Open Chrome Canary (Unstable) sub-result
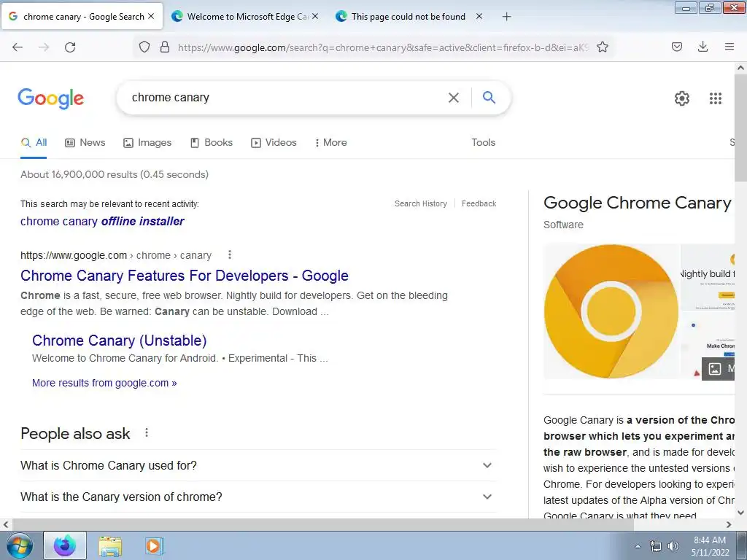This screenshot has width=747, height=560. pos(119,341)
